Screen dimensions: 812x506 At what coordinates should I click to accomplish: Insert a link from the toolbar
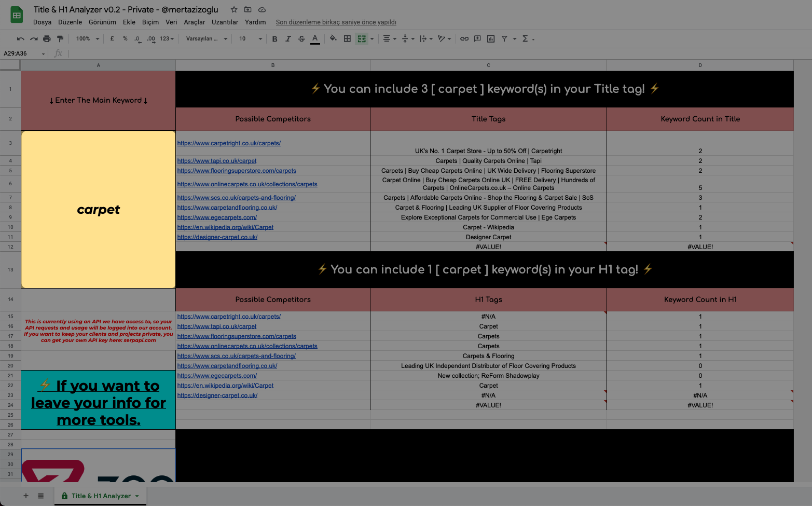click(464, 39)
